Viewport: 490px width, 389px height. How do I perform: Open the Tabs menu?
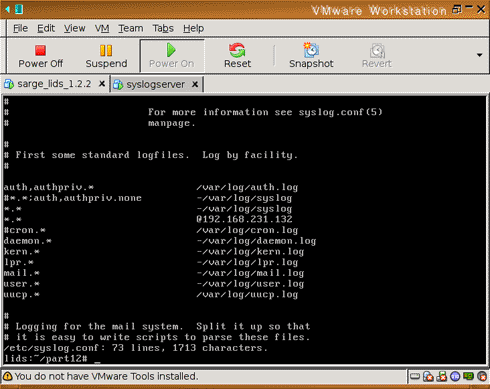[163, 28]
